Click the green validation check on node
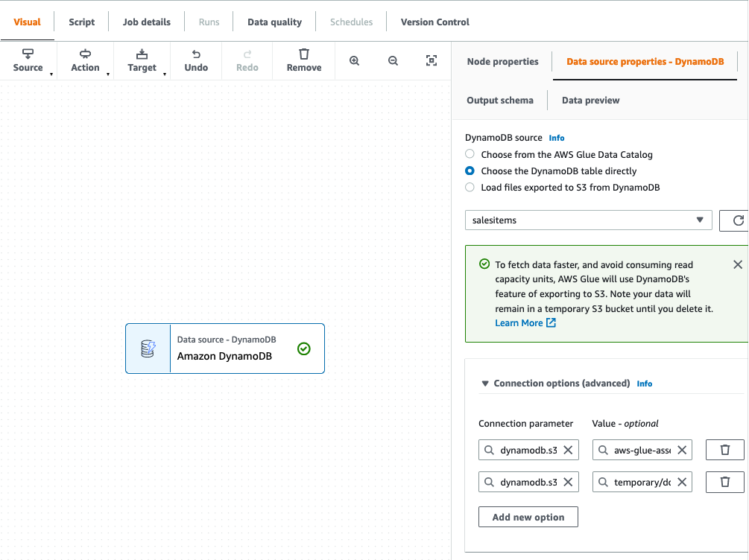 click(x=304, y=349)
